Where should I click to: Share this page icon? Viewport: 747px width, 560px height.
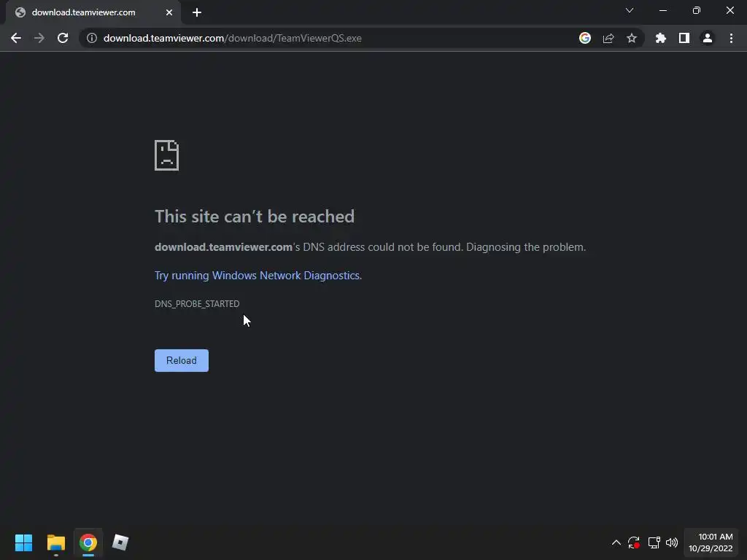point(608,38)
